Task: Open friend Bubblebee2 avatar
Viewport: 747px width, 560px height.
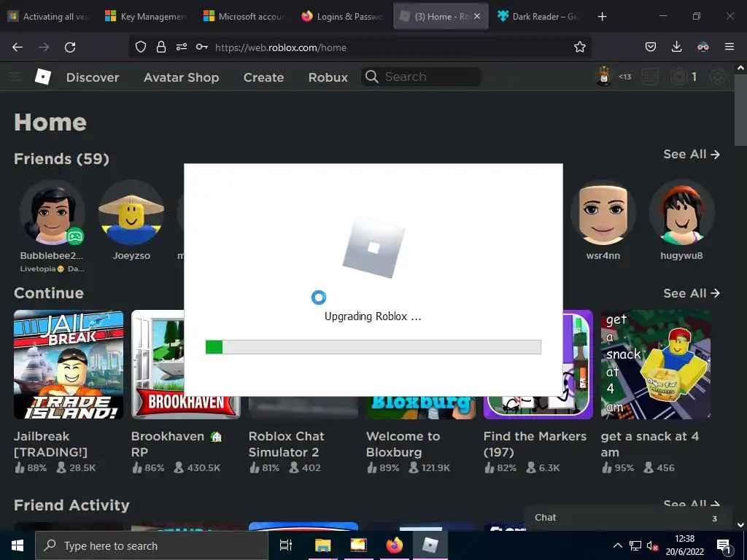Action: 52,212
